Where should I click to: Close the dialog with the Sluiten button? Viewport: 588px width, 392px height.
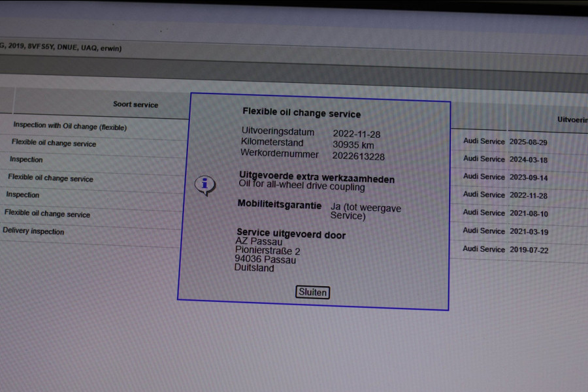313,292
